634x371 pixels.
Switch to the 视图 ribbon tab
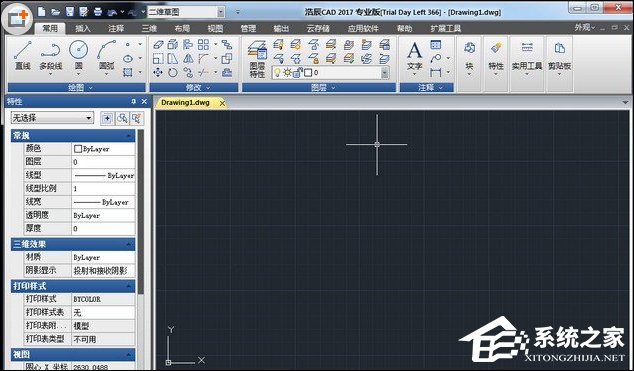click(x=215, y=28)
